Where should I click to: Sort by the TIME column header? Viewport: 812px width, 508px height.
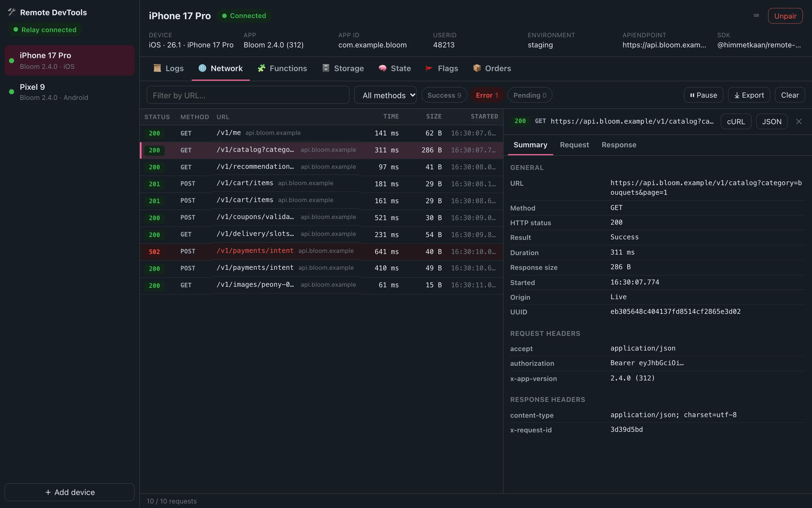pyautogui.click(x=391, y=117)
